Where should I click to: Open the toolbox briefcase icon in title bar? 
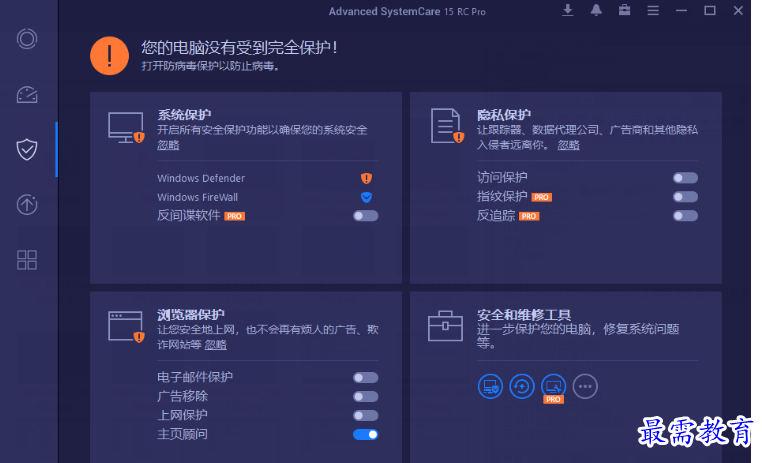[624, 10]
